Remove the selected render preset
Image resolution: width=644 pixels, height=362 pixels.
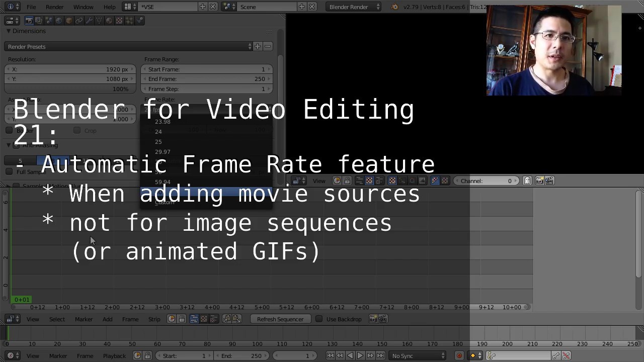[268, 47]
